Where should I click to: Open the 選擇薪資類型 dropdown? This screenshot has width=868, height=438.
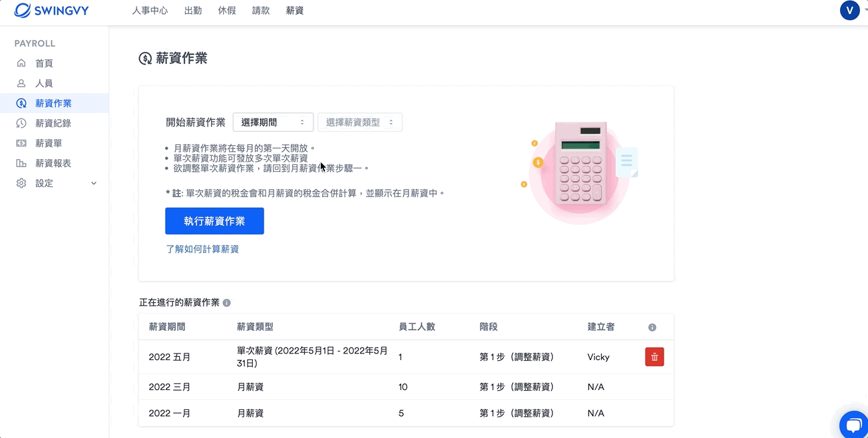[x=359, y=122]
